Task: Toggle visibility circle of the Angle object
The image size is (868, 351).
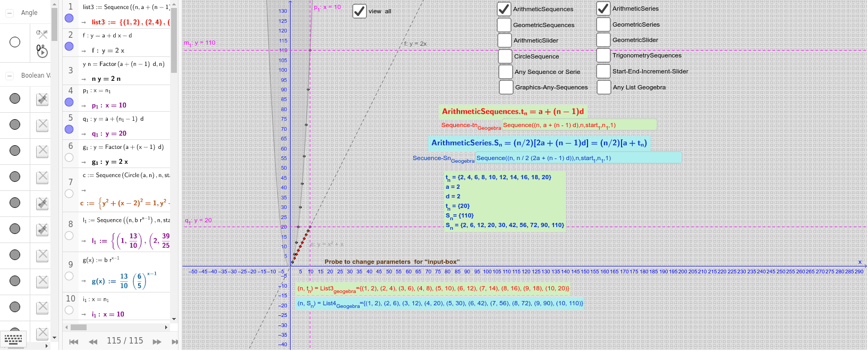Action: pos(15,42)
